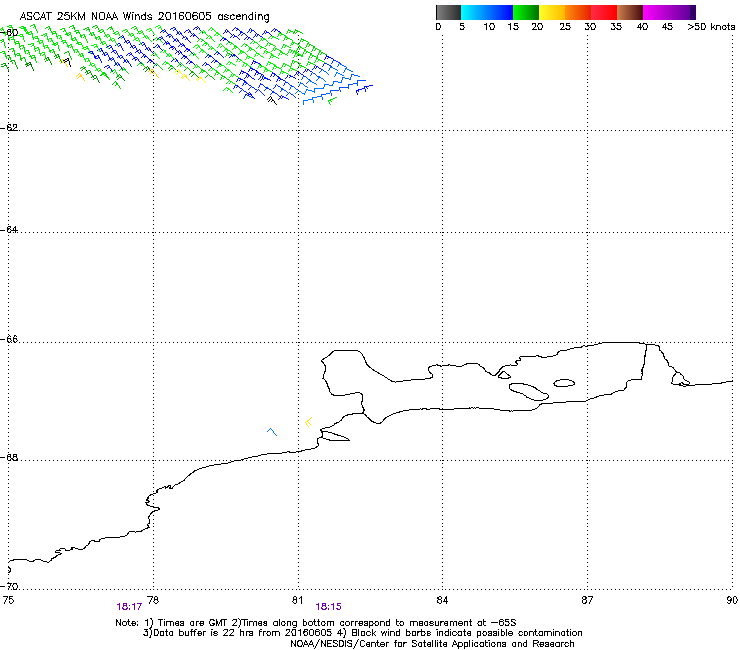Click the green 15-20 knots legend color

pyautogui.click(x=526, y=12)
